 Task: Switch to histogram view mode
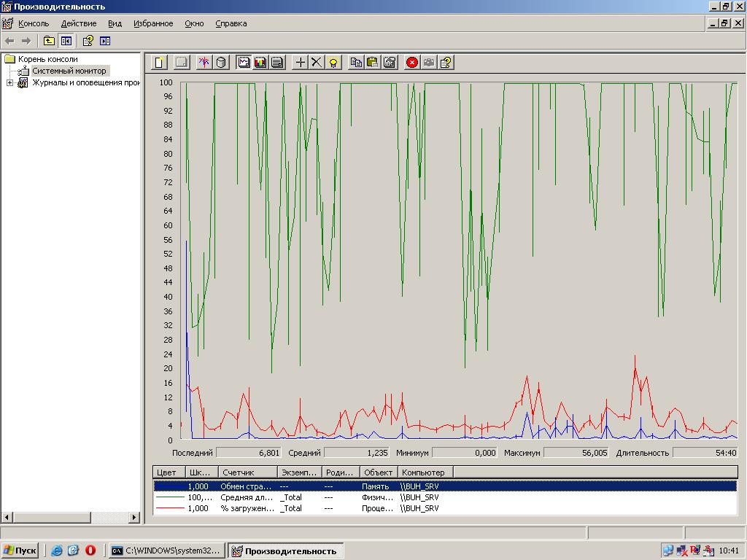click(x=260, y=63)
